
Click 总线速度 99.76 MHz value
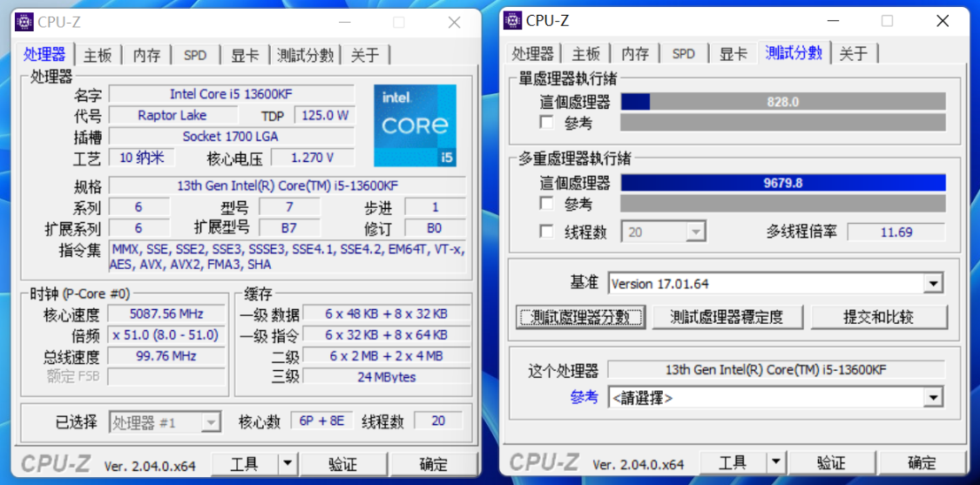click(x=166, y=356)
